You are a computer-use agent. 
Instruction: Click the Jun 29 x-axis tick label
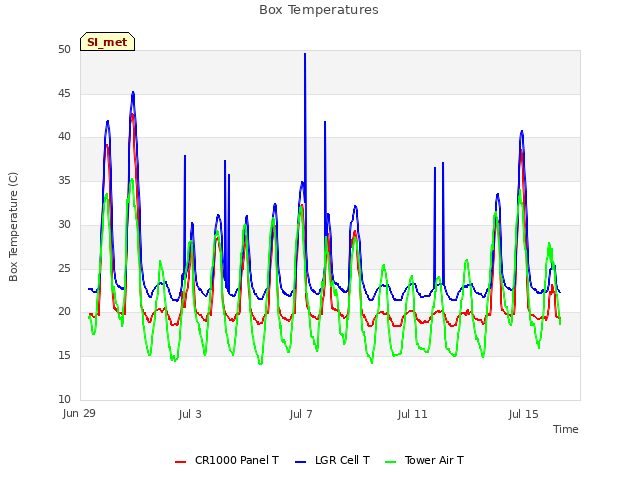tap(79, 413)
